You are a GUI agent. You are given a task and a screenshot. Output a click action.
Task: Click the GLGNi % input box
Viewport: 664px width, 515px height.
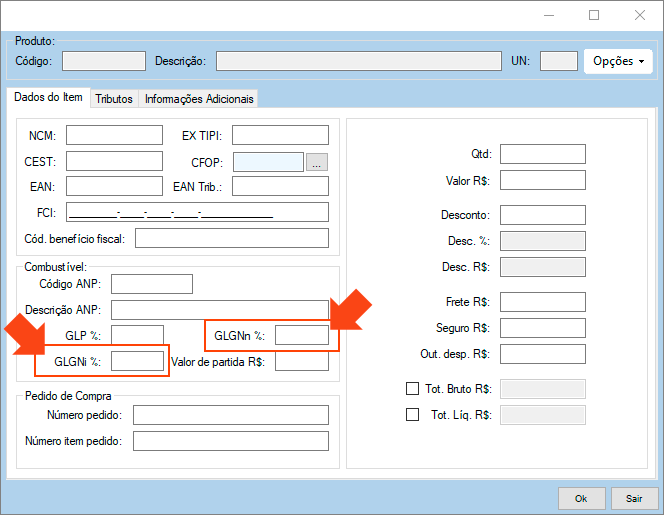pos(137,361)
